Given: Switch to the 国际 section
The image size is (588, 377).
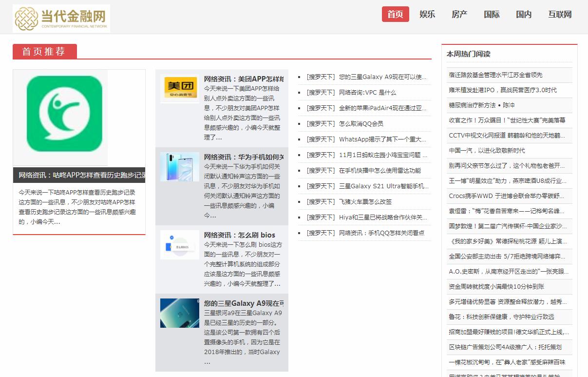Looking at the screenshot, I should click(x=492, y=14).
